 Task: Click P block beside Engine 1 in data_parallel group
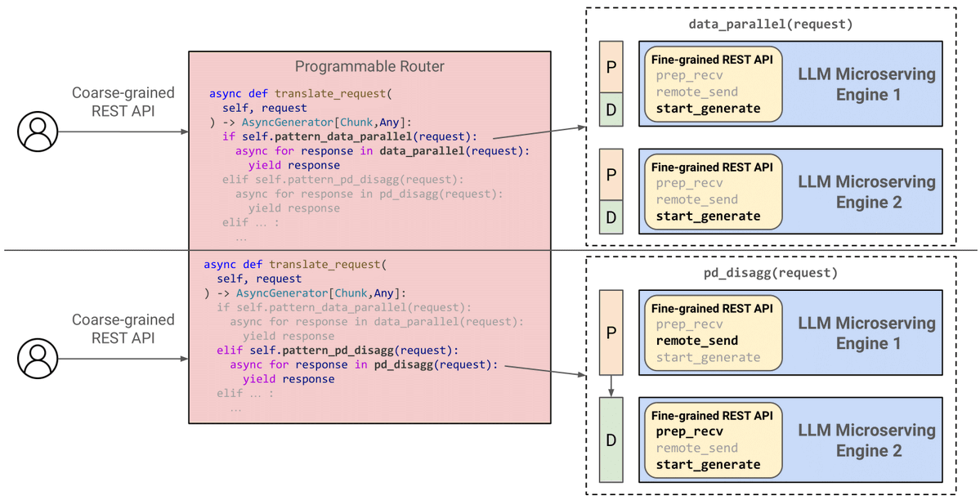click(x=611, y=67)
